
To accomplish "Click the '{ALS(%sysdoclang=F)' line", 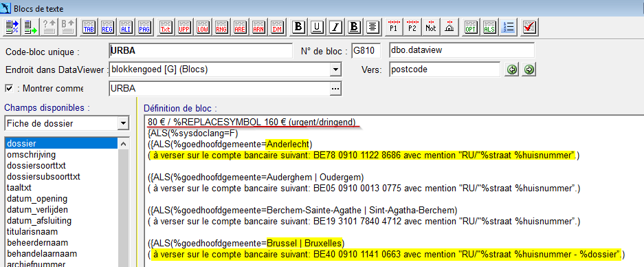I will pos(193,133).
